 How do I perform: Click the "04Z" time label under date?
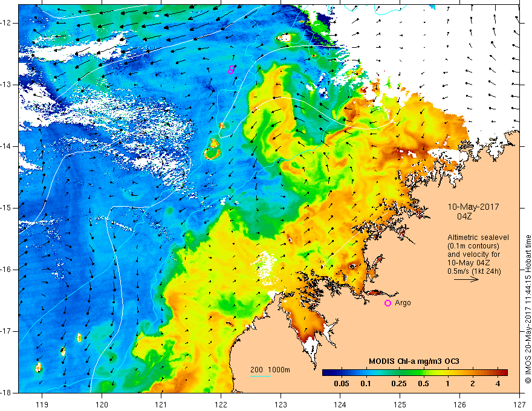click(464, 216)
